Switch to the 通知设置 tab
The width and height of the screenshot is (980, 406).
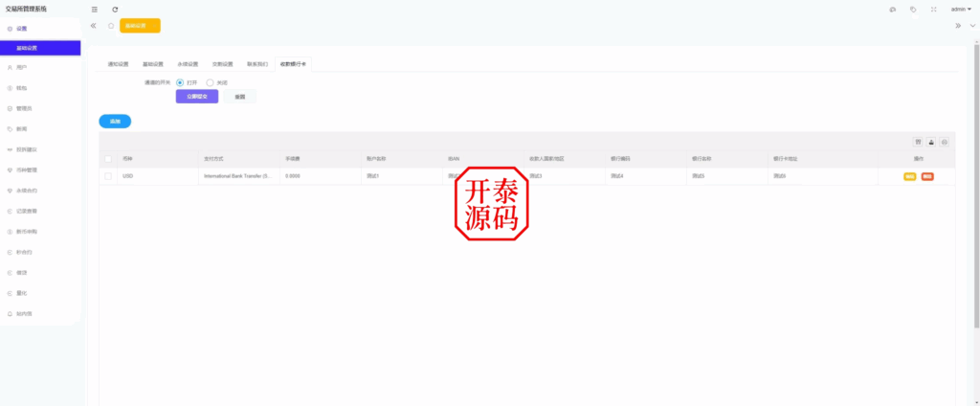(x=118, y=64)
